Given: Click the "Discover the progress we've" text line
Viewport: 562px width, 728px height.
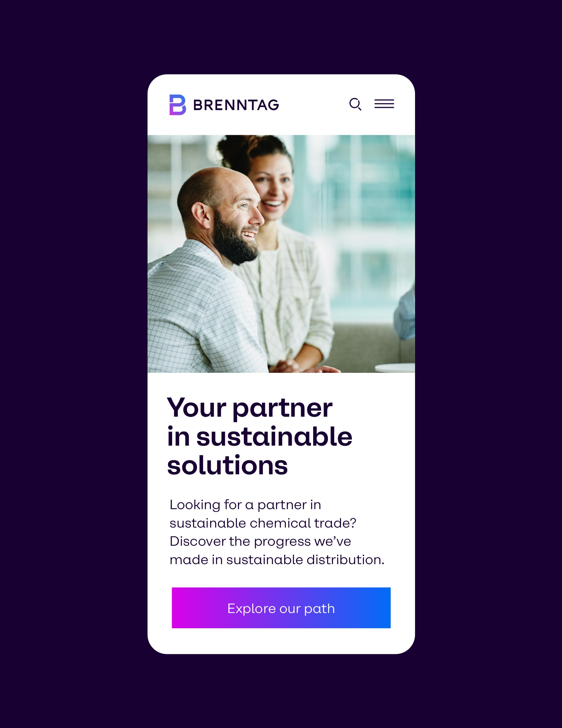Looking at the screenshot, I should 260,542.
